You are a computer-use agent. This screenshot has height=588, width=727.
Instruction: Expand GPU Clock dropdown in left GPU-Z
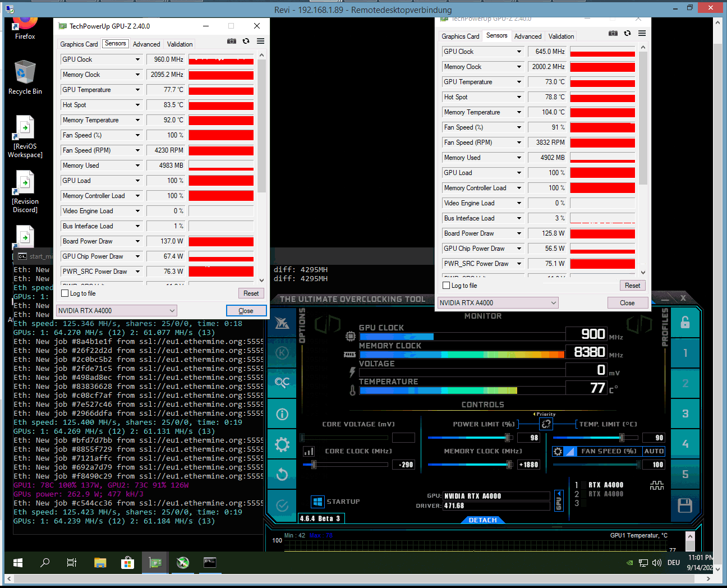137,59
